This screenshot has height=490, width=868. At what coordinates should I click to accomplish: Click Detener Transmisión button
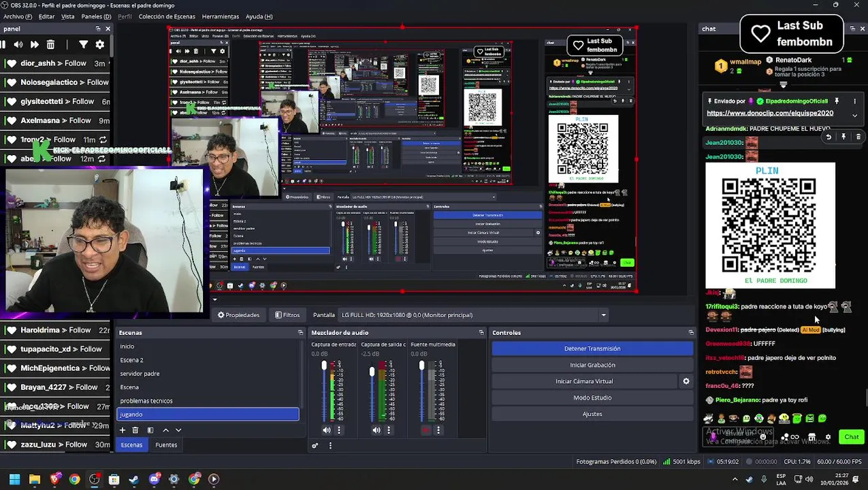[x=592, y=348]
